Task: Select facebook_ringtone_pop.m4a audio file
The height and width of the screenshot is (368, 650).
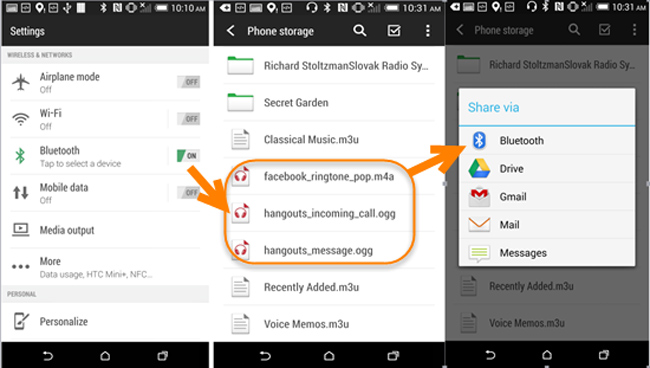Action: tap(329, 177)
